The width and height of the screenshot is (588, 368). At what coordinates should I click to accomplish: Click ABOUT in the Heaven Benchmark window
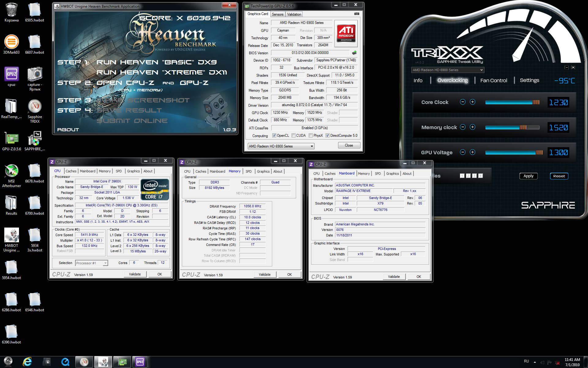coord(68,130)
